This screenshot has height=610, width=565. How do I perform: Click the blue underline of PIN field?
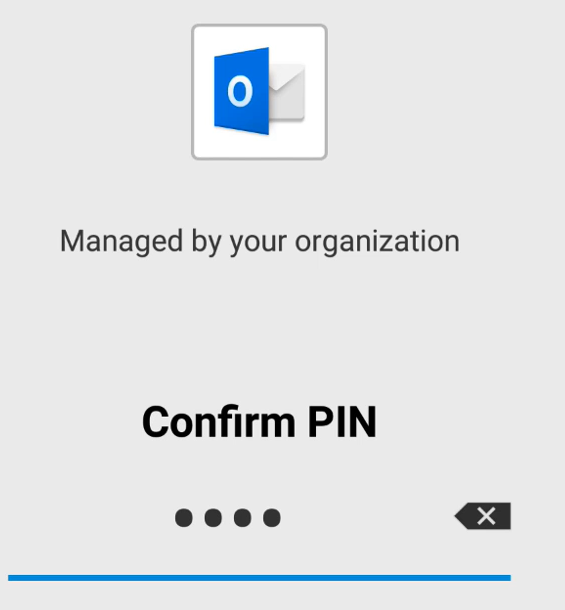point(259,578)
